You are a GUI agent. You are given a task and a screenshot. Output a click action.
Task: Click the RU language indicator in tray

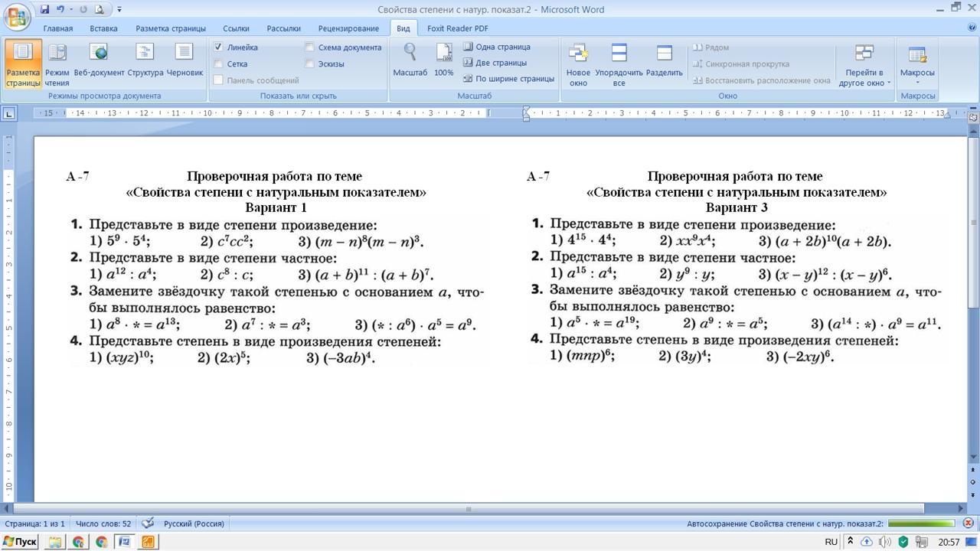[x=831, y=542]
